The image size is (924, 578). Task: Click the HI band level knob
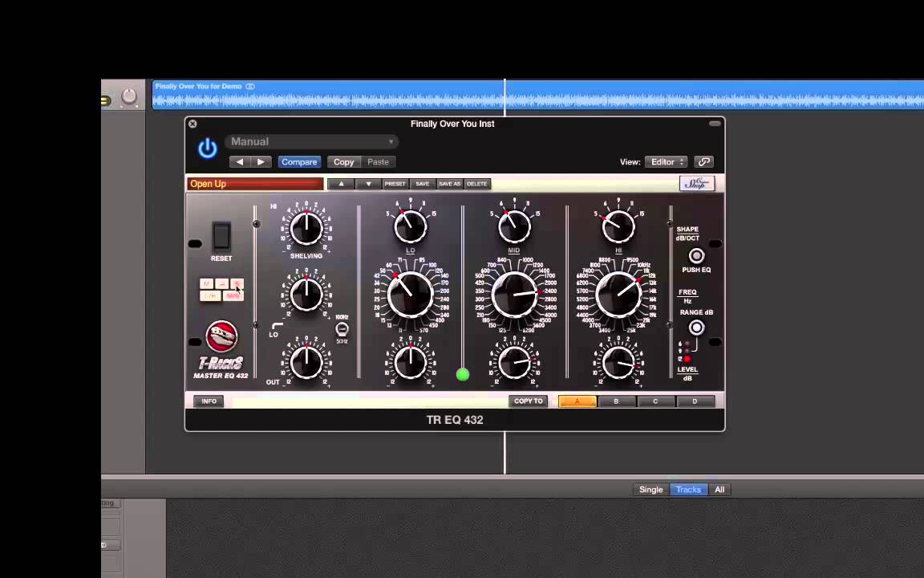coord(618,362)
